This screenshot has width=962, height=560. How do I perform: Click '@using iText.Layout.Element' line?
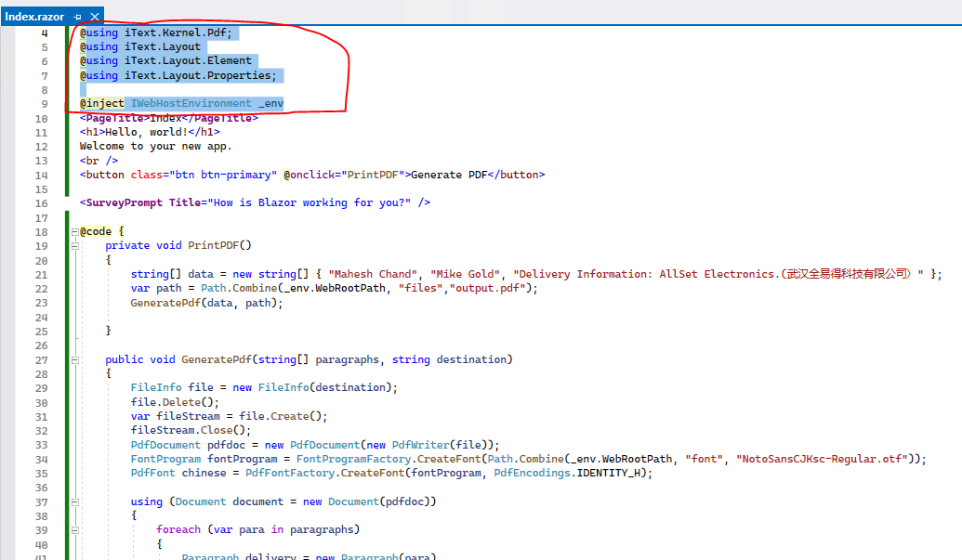pos(165,60)
